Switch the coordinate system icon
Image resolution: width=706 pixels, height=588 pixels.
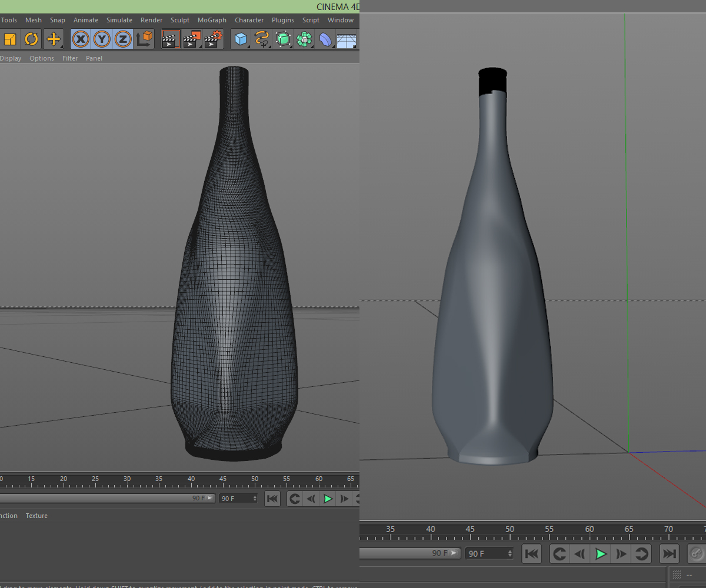(144, 39)
